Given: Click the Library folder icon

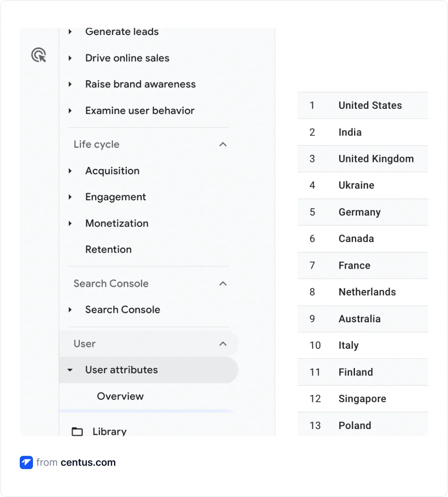Looking at the screenshot, I should (x=77, y=431).
